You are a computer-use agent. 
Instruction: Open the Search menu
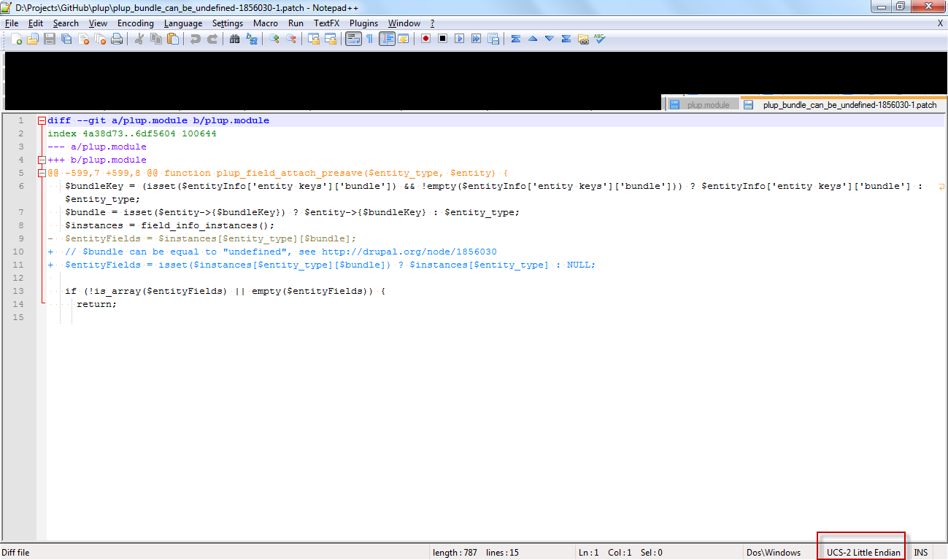coord(66,23)
